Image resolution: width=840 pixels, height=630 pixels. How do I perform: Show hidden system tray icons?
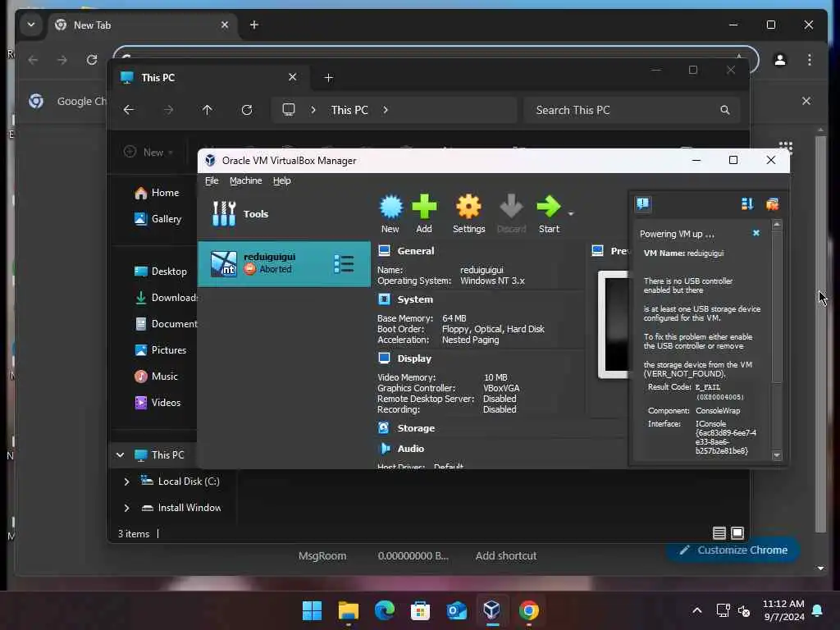[x=697, y=610]
